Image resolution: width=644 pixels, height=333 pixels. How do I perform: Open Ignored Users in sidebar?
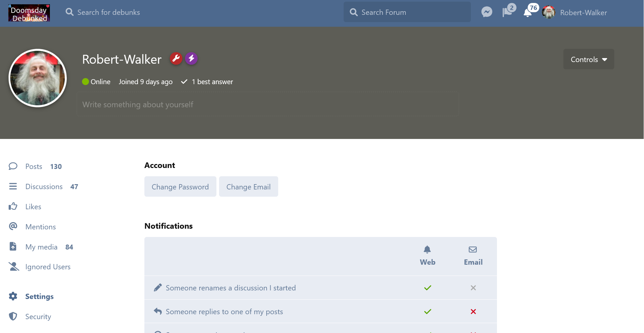(48, 267)
